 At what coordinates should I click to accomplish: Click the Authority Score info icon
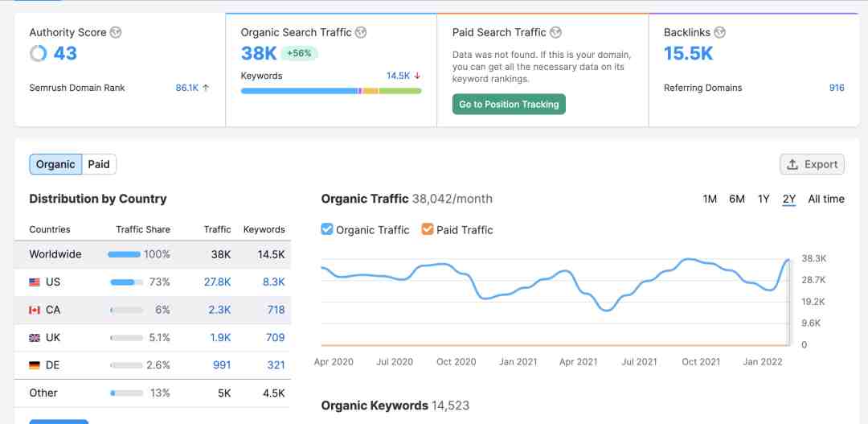115,32
